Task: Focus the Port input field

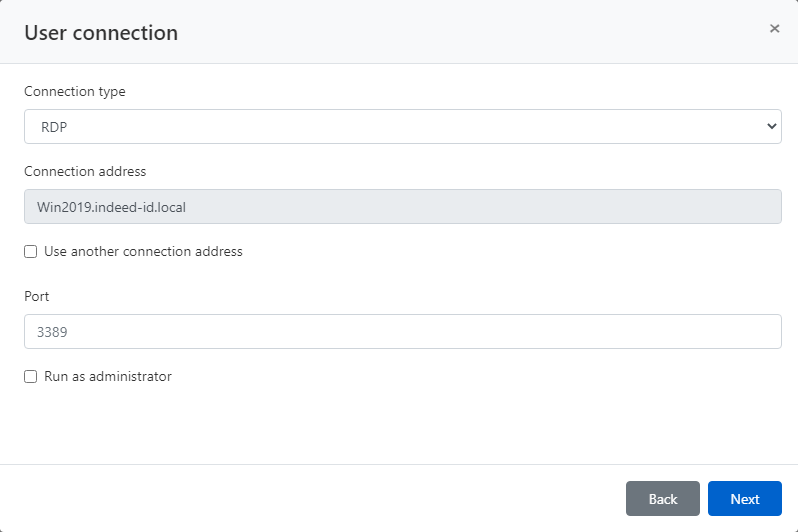Action: click(402, 332)
